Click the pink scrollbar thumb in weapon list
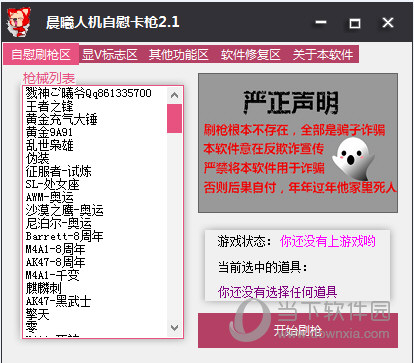The image size is (414, 363). coord(174,118)
